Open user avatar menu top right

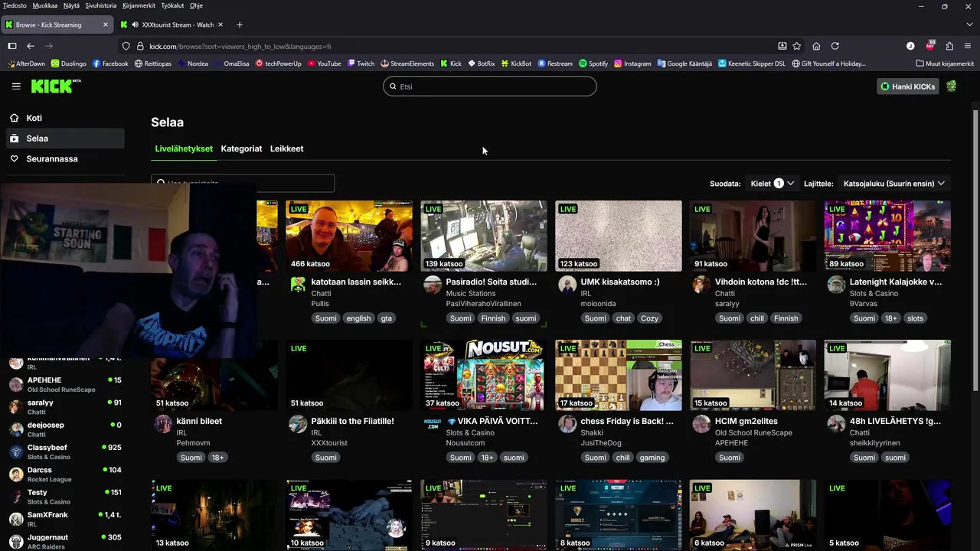coord(951,86)
